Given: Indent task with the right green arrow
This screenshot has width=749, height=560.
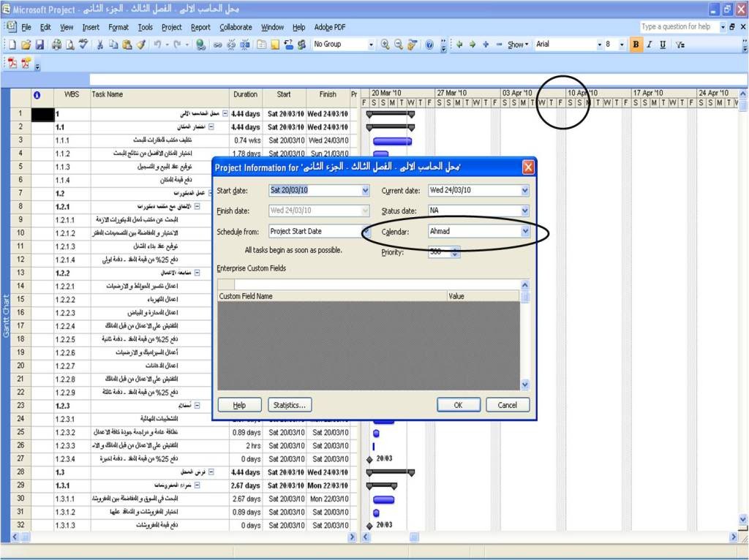Looking at the screenshot, I should pyautogui.click(x=473, y=45).
